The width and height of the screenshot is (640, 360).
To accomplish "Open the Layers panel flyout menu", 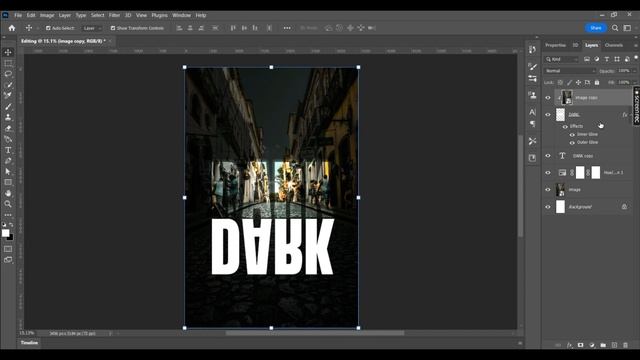I will click(636, 45).
